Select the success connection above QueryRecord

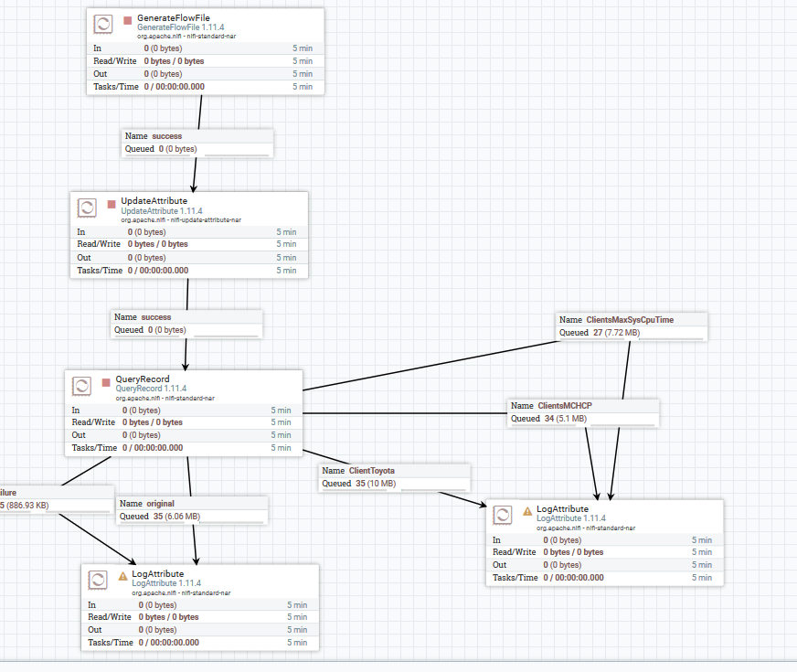tap(186, 324)
